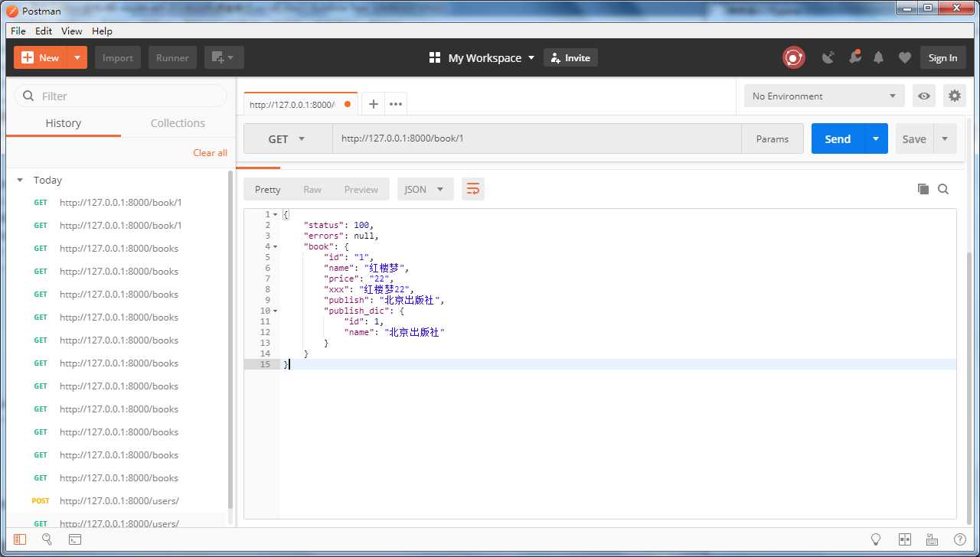The height and width of the screenshot is (557, 980).
Task: Click the Clear all link
Action: [x=210, y=152]
